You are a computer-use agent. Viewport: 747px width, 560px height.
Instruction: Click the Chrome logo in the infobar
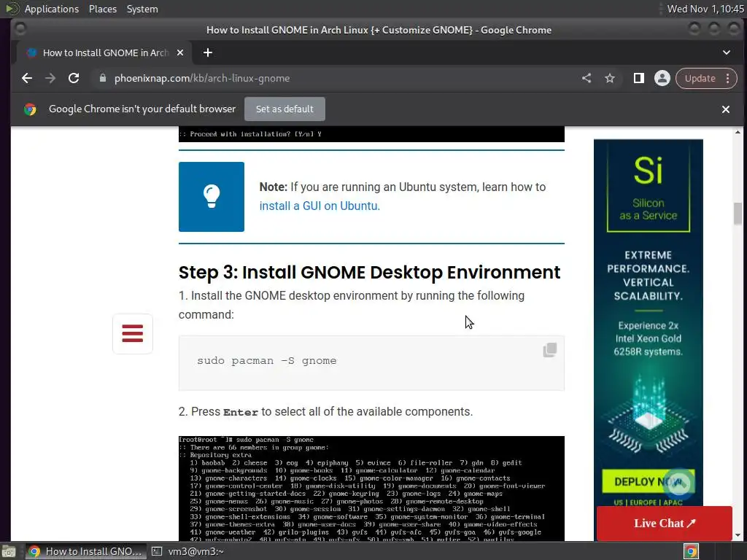coord(30,109)
